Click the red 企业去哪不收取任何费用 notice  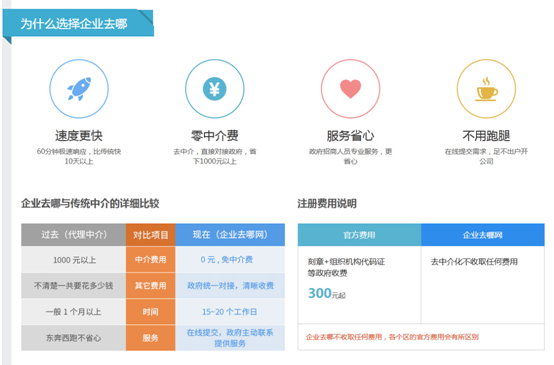(x=392, y=337)
